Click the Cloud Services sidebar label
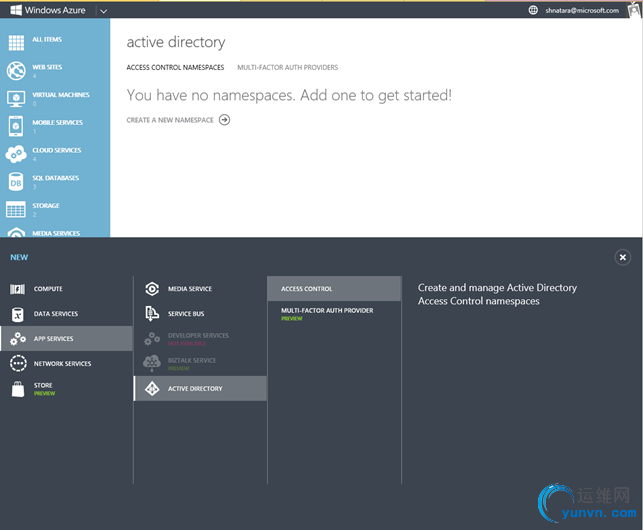Screen dimensions: 643x530 (57, 150)
